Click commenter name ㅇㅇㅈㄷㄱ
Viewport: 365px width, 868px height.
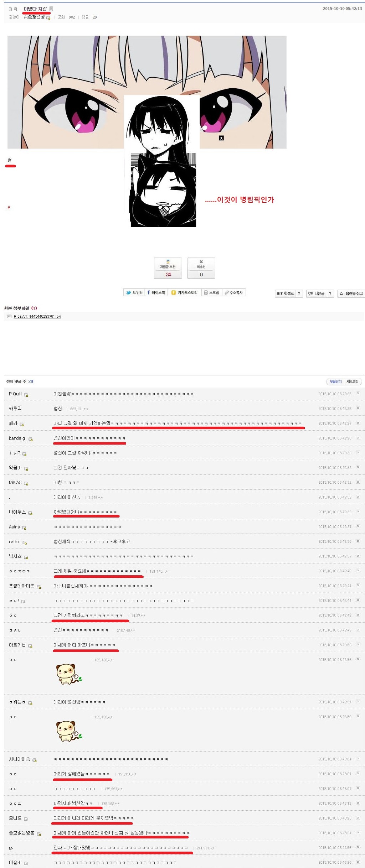19,571
